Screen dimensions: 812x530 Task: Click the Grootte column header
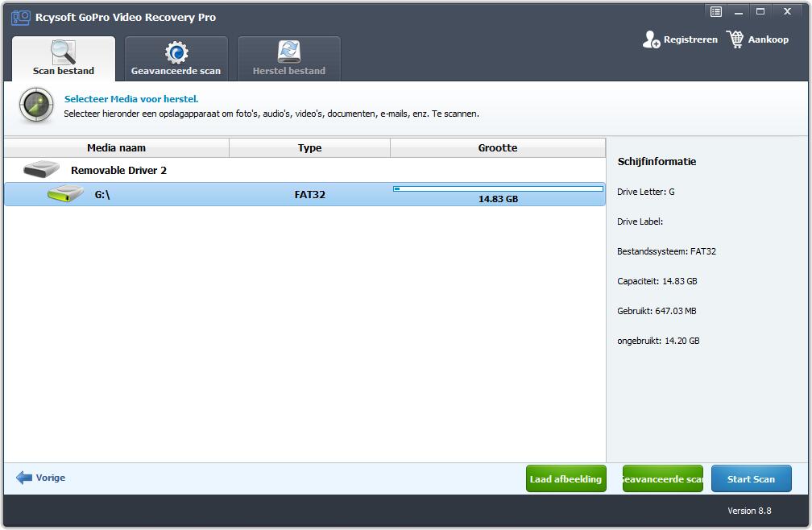[x=497, y=148]
